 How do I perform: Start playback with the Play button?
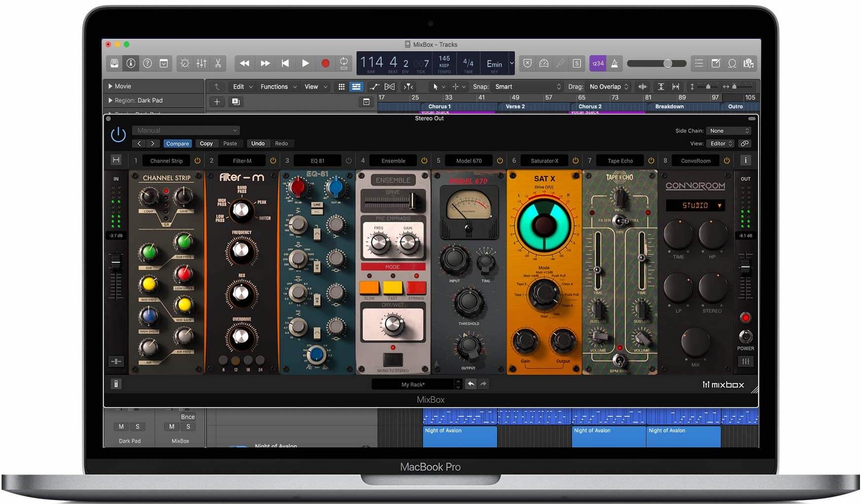coord(305,63)
